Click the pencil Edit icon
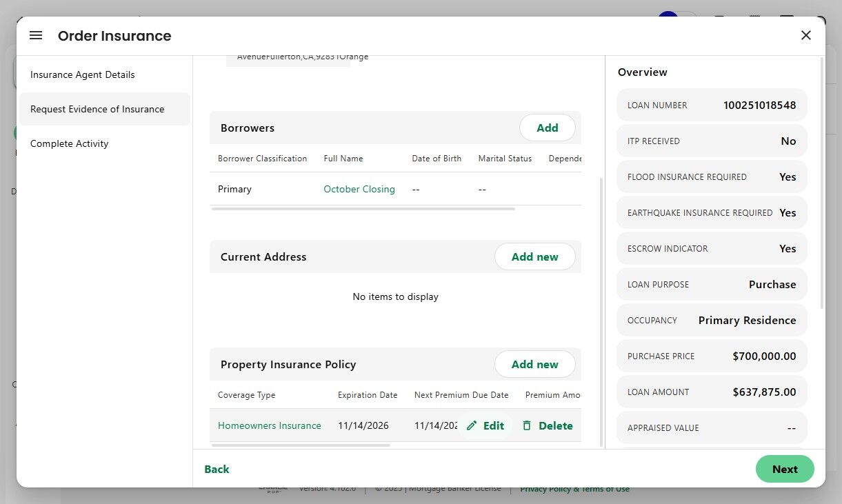Image resolution: width=842 pixels, height=504 pixels. (x=472, y=426)
